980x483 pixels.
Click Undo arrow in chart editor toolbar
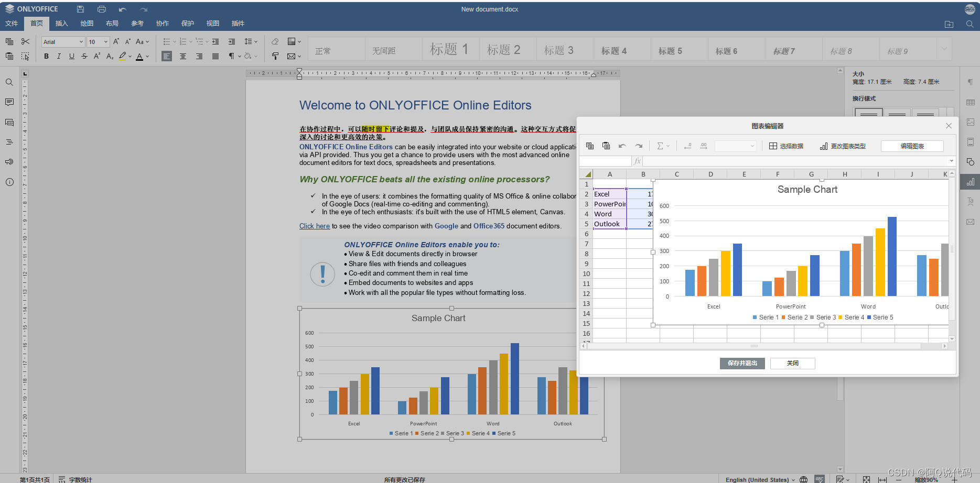[x=622, y=146]
